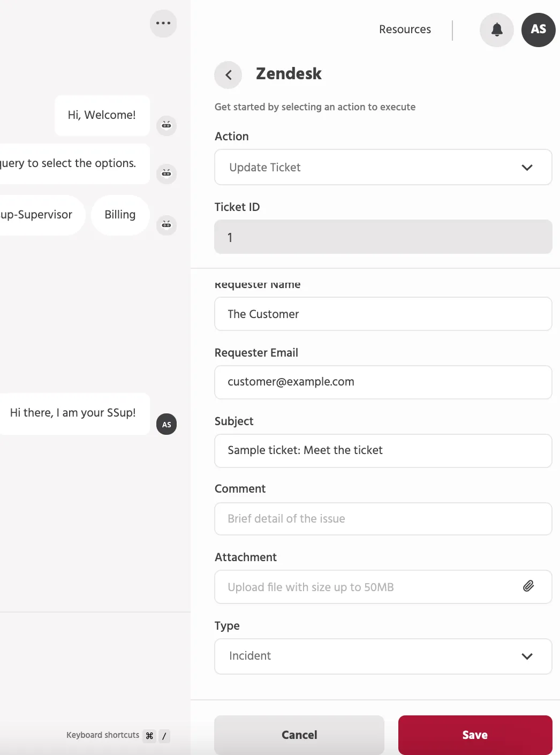Click the chevron arrow in the Type field

point(527,656)
